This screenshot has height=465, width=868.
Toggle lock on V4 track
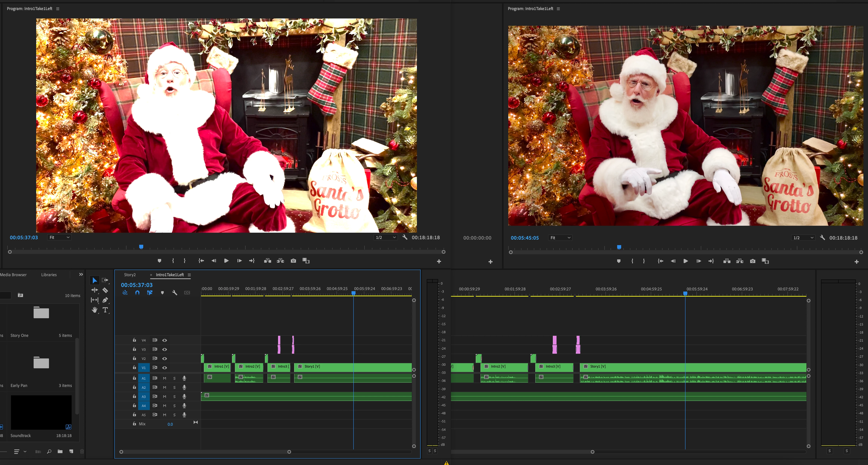[x=134, y=340]
